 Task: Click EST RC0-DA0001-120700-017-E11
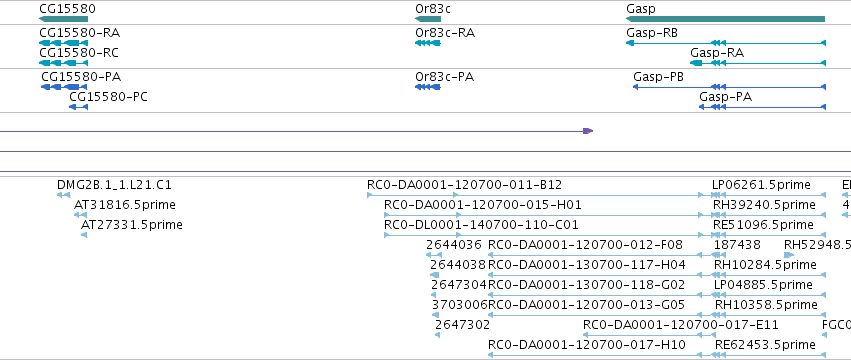pos(681,325)
